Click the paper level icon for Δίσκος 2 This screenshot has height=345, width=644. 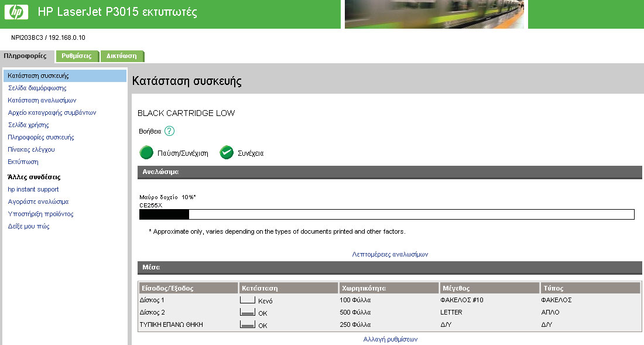coord(248,312)
